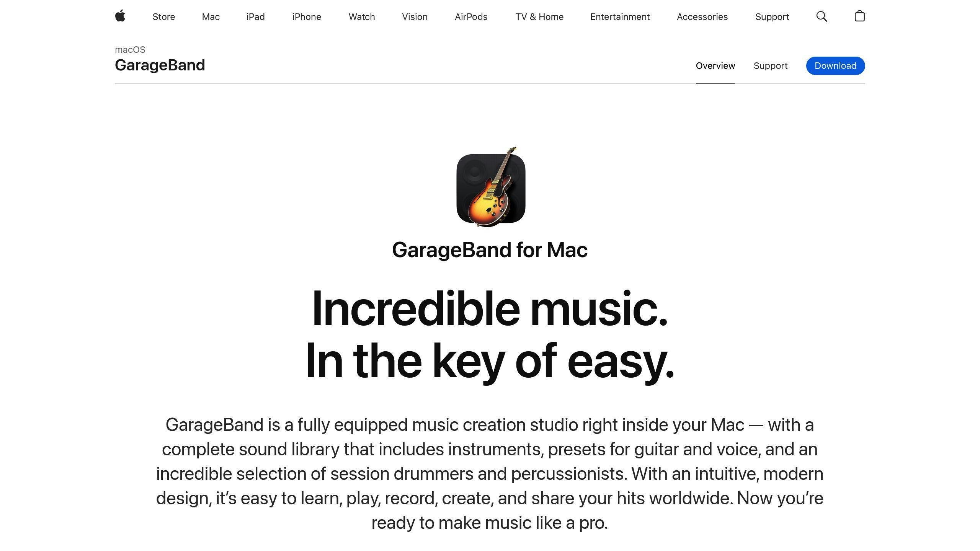Click the Watch navigation icon
Screen dimensions: 980x551
point(361,17)
